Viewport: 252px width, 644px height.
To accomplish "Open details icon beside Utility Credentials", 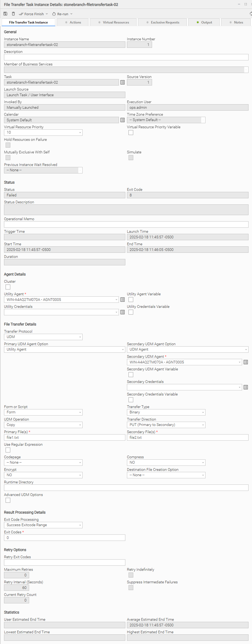I will [122, 312].
